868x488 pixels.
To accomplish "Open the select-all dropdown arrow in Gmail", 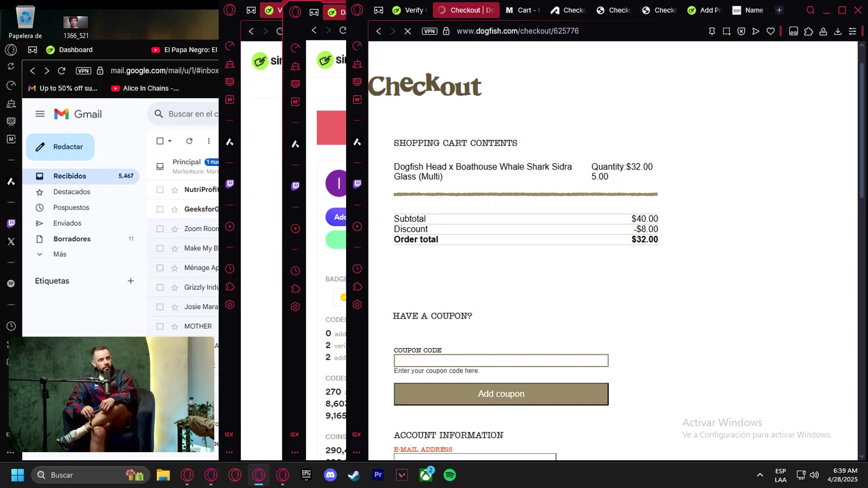I will pyautogui.click(x=170, y=141).
